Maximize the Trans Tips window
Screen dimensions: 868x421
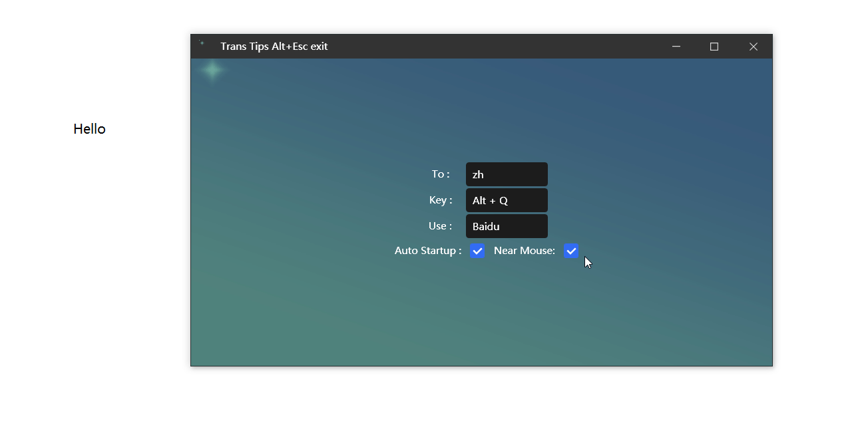[x=714, y=47]
